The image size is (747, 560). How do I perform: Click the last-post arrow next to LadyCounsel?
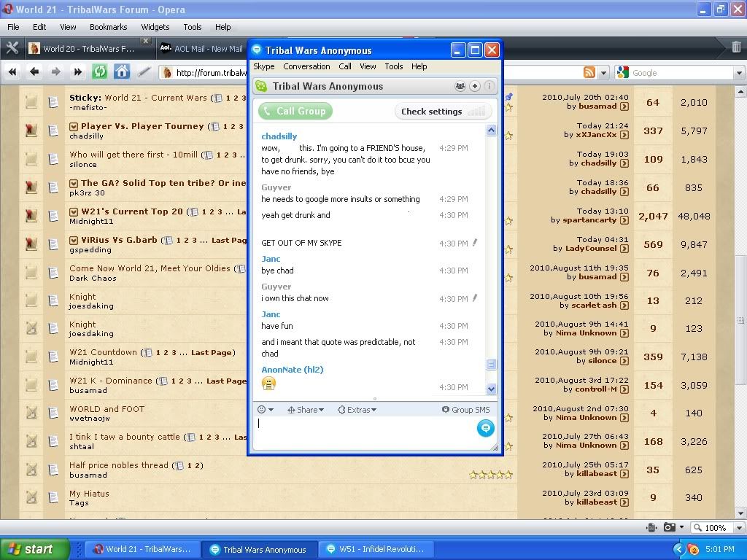[x=624, y=248]
